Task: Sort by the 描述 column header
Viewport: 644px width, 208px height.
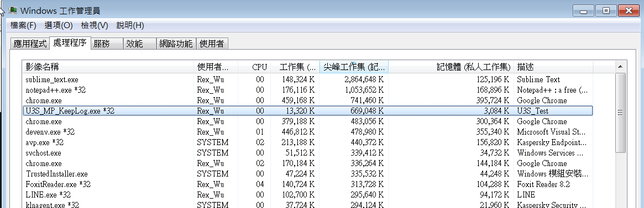Action: point(553,67)
